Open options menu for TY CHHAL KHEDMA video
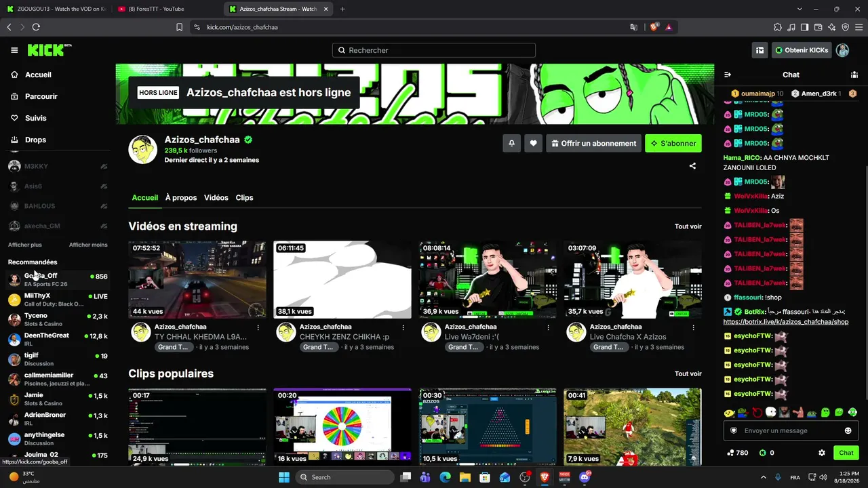This screenshot has height=488, width=868. (258, 327)
